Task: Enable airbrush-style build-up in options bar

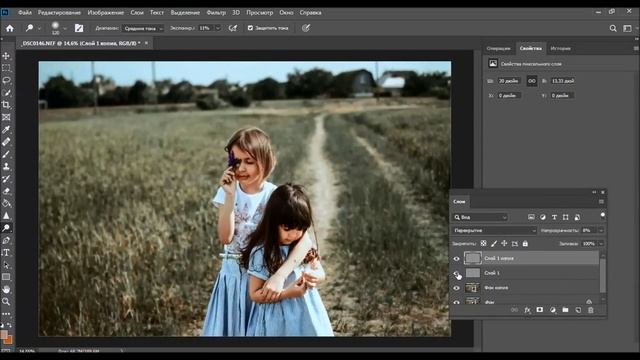Action: [x=233, y=28]
